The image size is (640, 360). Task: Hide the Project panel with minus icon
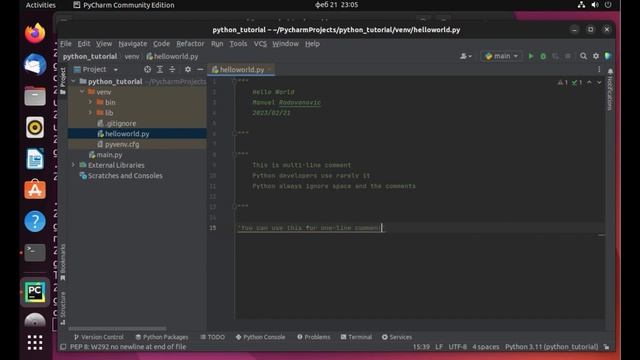click(x=200, y=70)
